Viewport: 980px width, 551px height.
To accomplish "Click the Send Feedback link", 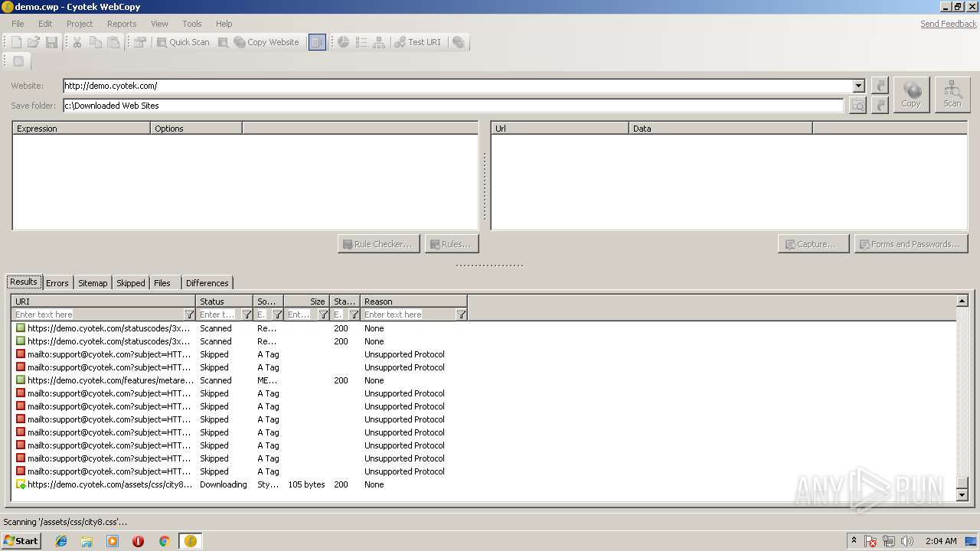I will click(949, 24).
